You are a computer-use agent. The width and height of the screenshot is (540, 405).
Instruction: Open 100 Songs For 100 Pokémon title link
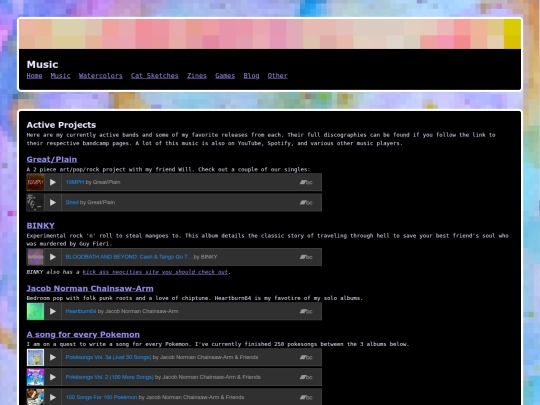click(101, 397)
